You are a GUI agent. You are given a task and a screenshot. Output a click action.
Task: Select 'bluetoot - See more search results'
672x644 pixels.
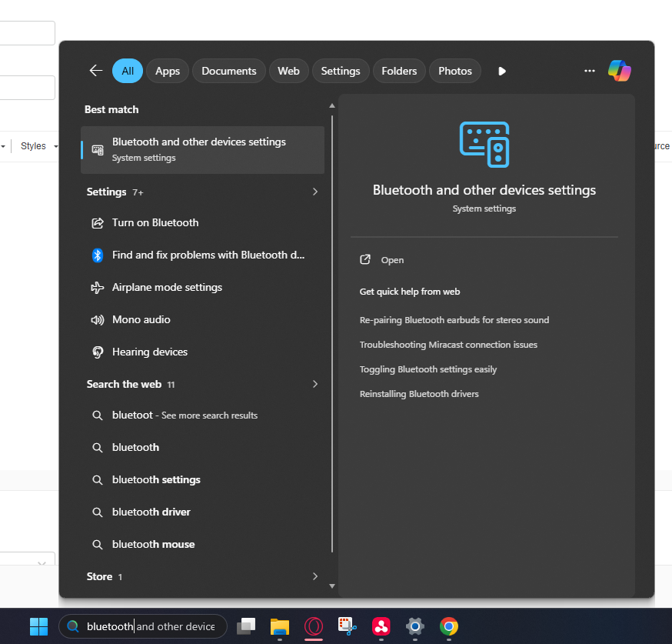[x=202, y=415]
